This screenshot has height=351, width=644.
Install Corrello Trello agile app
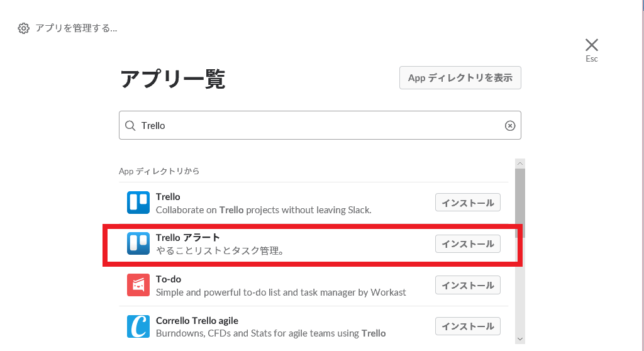pyautogui.click(x=468, y=326)
